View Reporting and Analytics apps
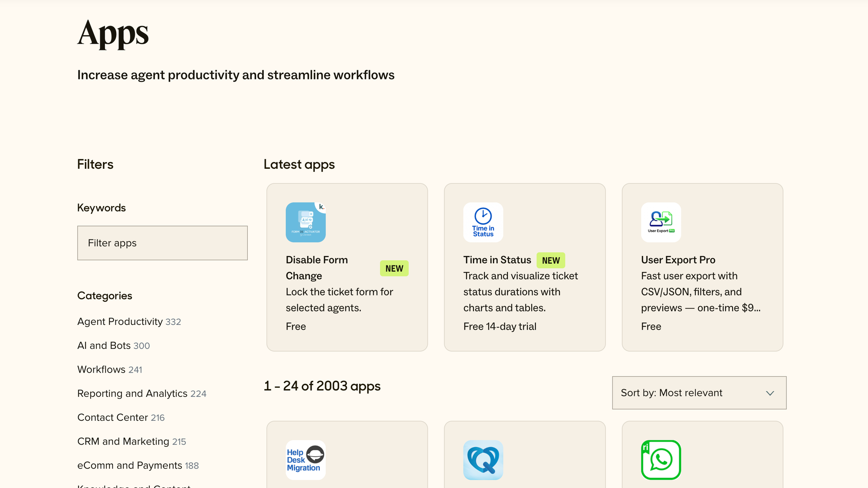This screenshot has height=488, width=868. (x=132, y=393)
